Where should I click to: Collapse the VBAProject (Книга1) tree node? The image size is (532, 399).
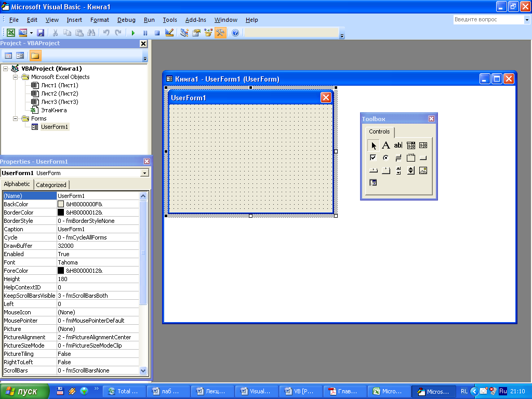pyautogui.click(x=5, y=69)
